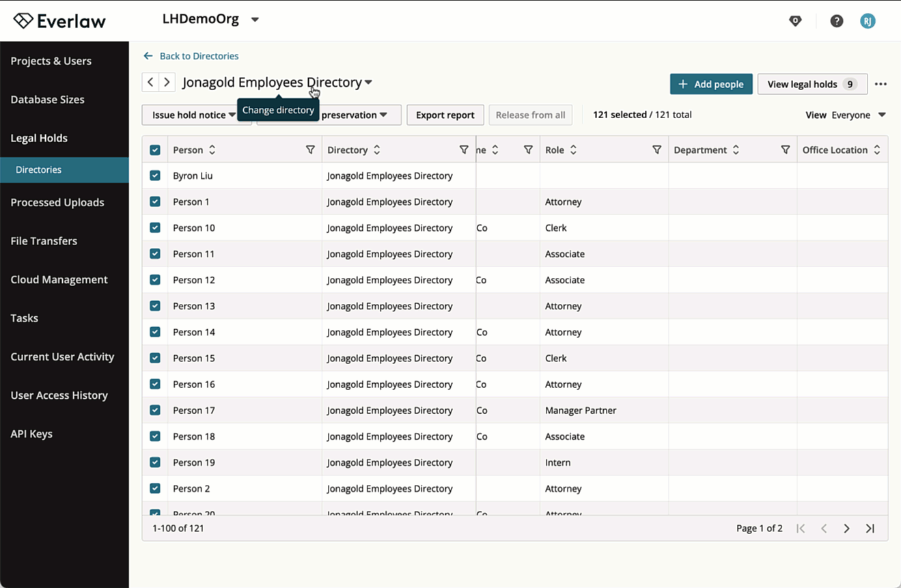Viewport: 901px width, 588px height.
Task: Go to next directory with right chevron
Action: coord(167,83)
